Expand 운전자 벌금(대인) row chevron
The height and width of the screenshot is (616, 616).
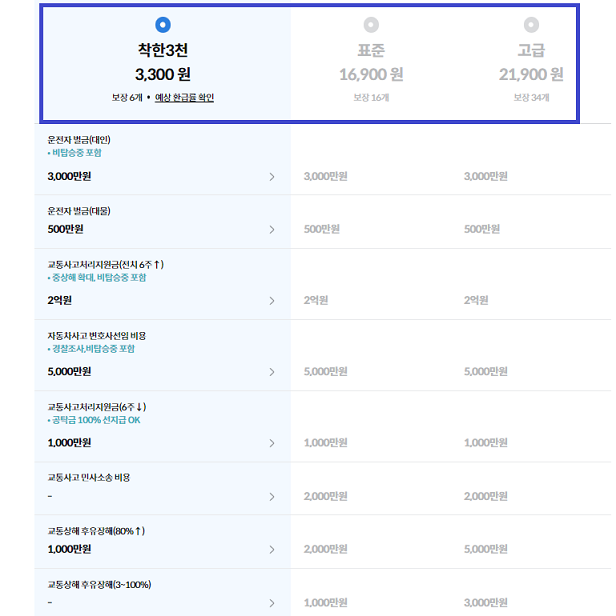[272, 177]
